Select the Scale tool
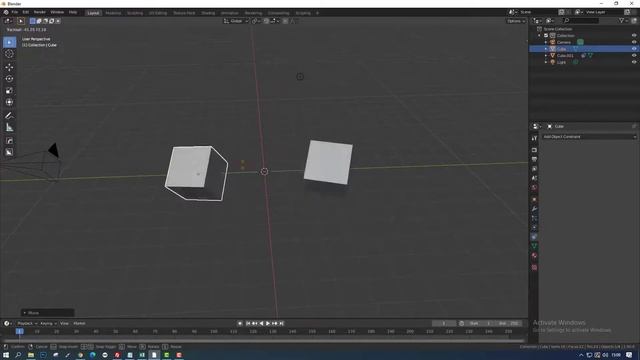 (9, 91)
